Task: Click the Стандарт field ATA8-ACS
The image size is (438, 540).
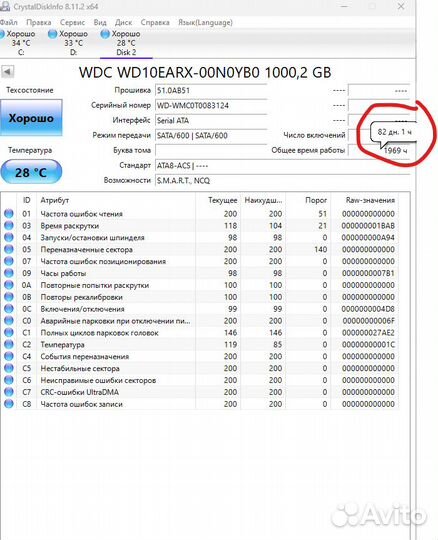Action: [282, 166]
